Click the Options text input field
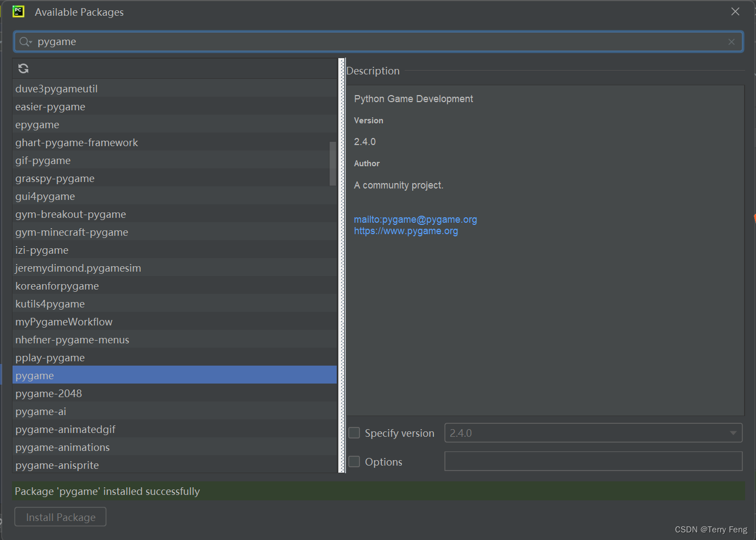The height and width of the screenshot is (540, 756). click(x=593, y=461)
